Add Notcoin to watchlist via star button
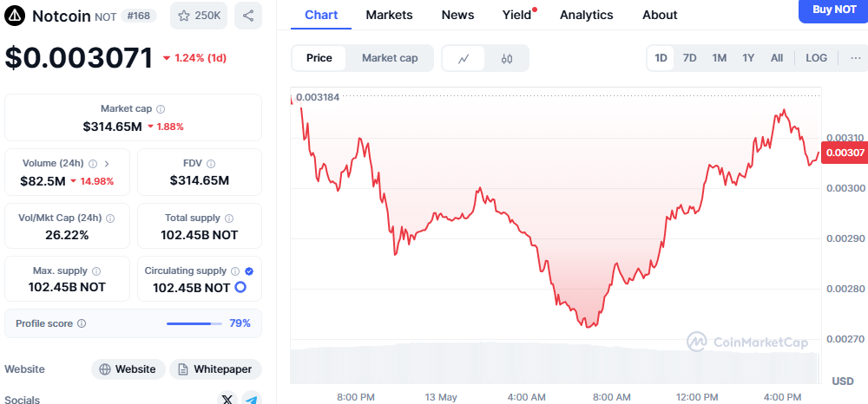Image resolution: width=868 pixels, height=404 pixels. pos(199,16)
